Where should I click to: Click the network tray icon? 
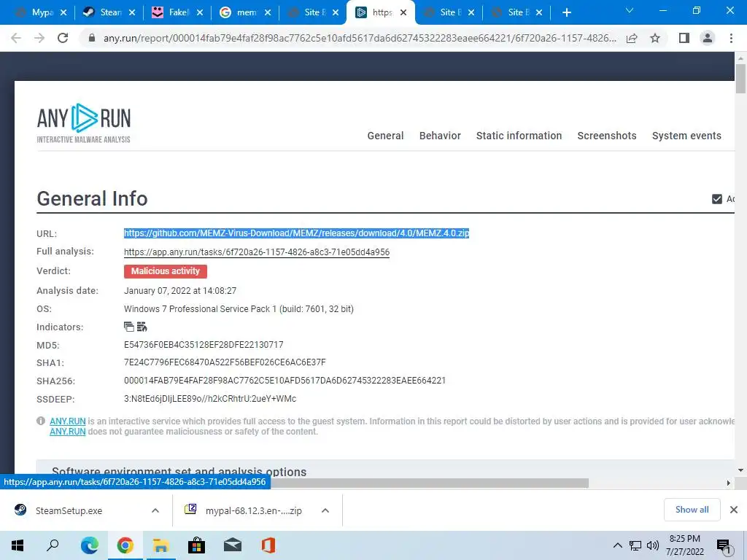point(635,545)
